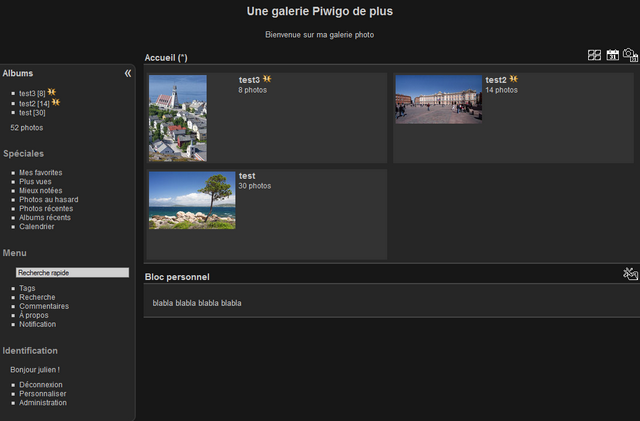Click the camera creation-date calendar icon

pyautogui.click(x=630, y=55)
